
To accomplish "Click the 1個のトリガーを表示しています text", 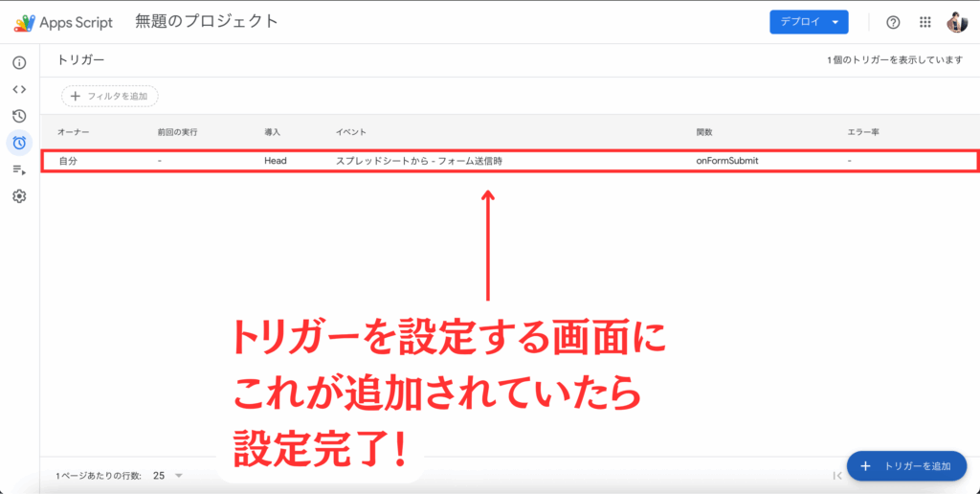I will (895, 60).
